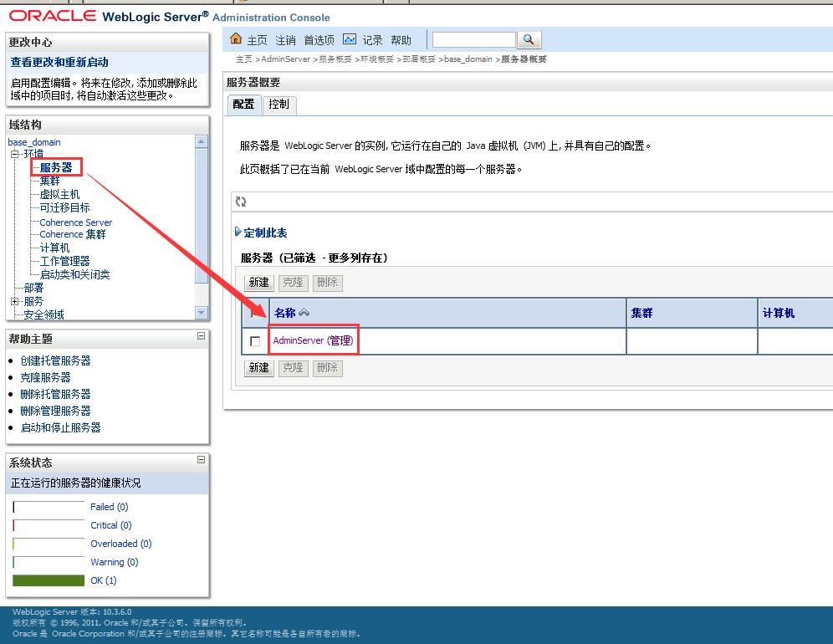Select 计算机 in the domain tree

[x=54, y=248]
